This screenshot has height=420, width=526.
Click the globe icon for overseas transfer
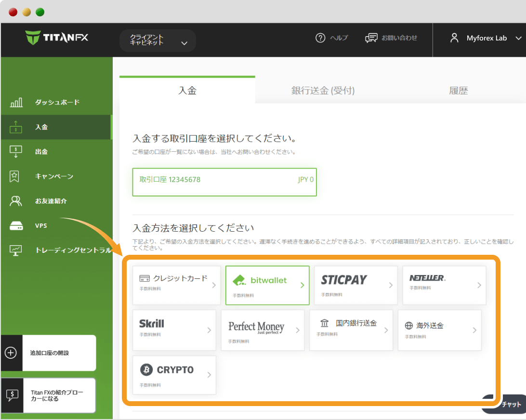pyautogui.click(x=408, y=326)
